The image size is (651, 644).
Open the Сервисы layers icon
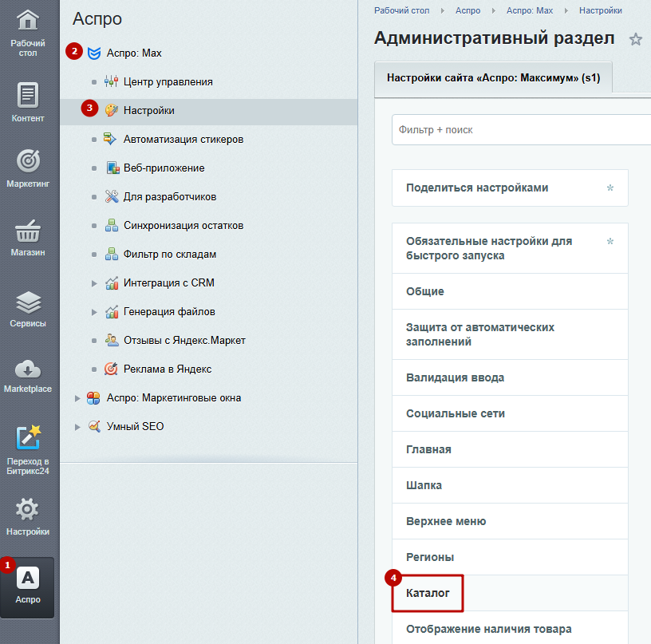click(x=28, y=302)
